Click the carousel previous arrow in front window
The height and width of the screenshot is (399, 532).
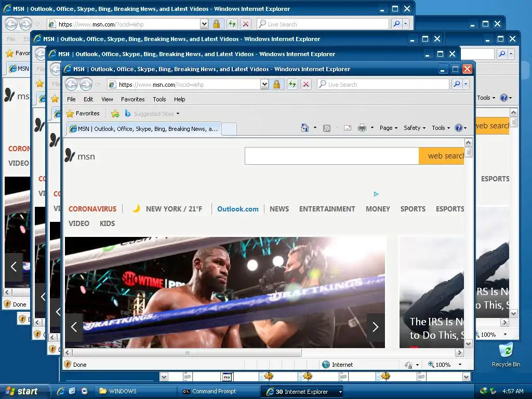[74, 327]
